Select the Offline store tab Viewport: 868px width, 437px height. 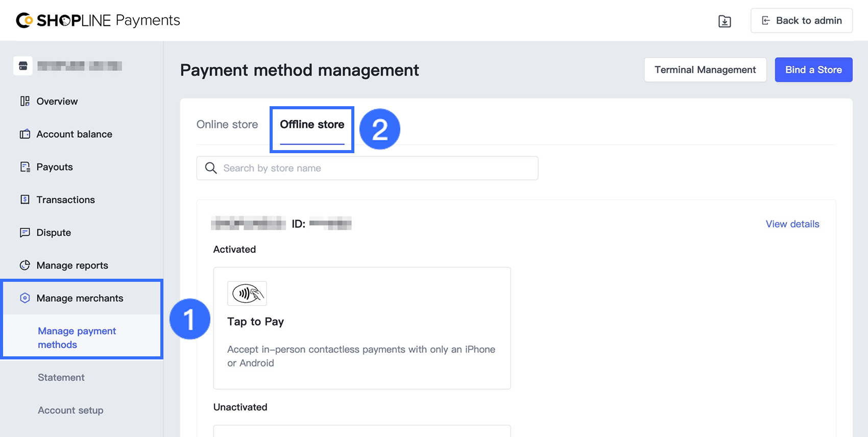tap(312, 125)
